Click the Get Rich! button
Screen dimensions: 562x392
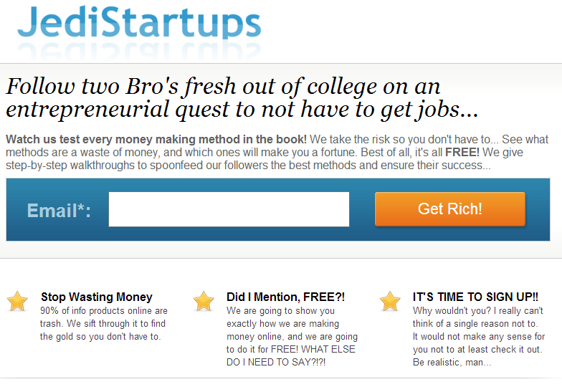point(450,209)
